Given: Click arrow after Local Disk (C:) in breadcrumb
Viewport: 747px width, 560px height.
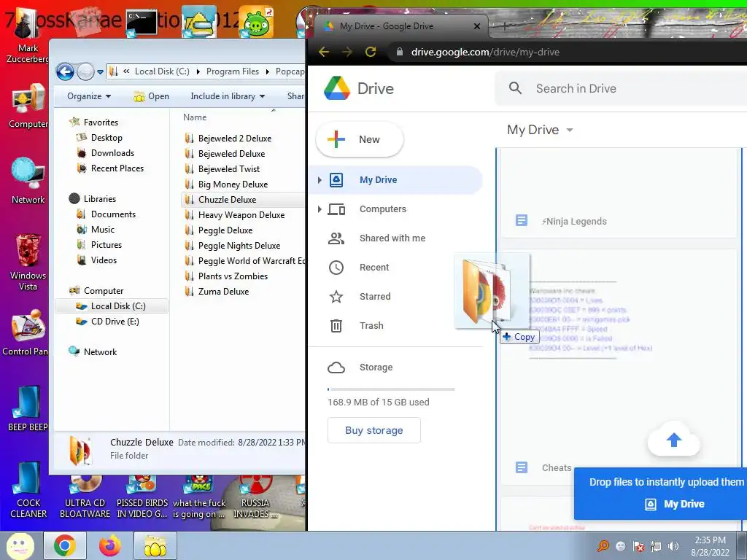Looking at the screenshot, I should (x=198, y=71).
